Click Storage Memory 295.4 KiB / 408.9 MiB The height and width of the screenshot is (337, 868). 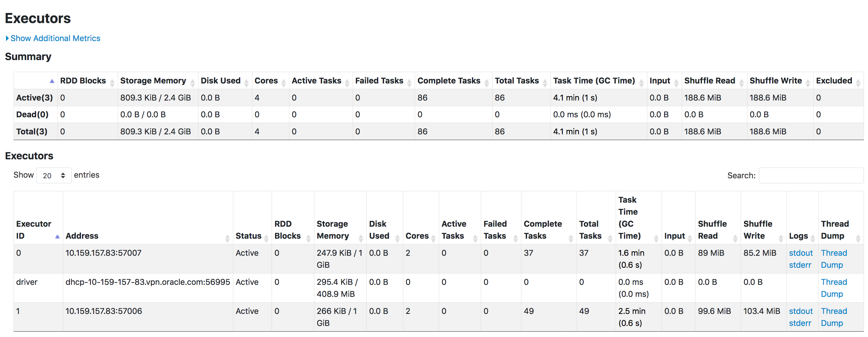337,288
